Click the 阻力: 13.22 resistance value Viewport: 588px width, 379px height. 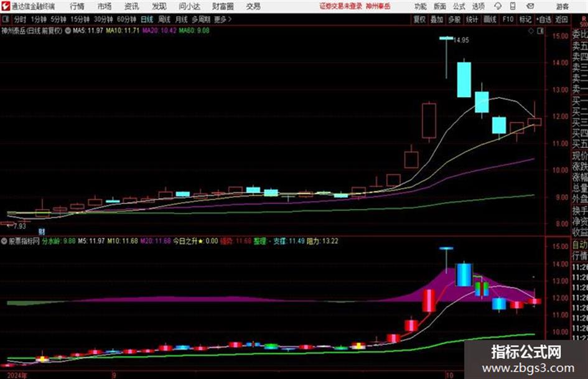322,241
